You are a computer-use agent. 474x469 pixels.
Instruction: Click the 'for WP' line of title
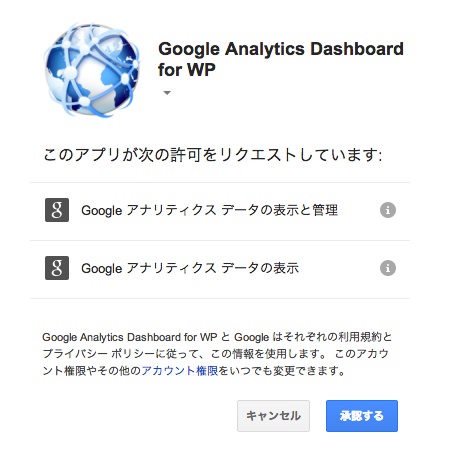[x=187, y=70]
